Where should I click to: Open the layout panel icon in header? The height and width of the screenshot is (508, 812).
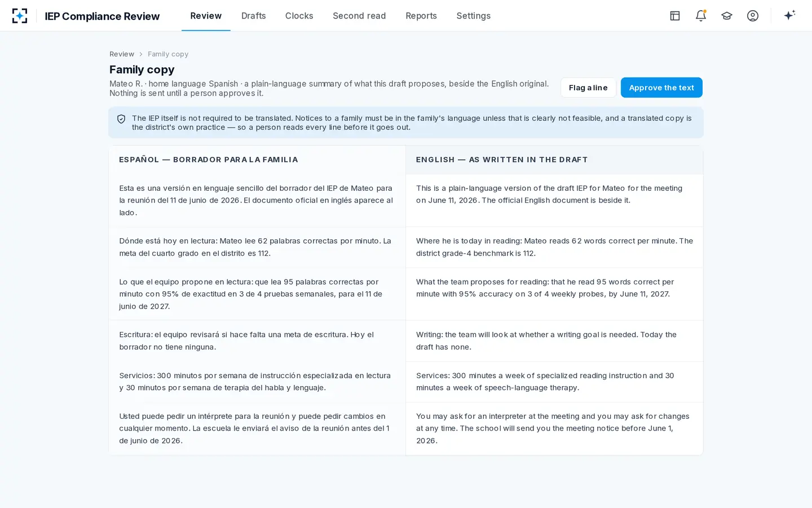(x=675, y=16)
